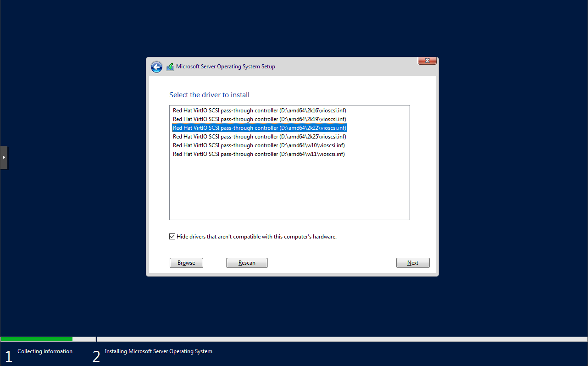The image size is (588, 366).
Task: Click the green setup progress bar
Action: pos(36,339)
